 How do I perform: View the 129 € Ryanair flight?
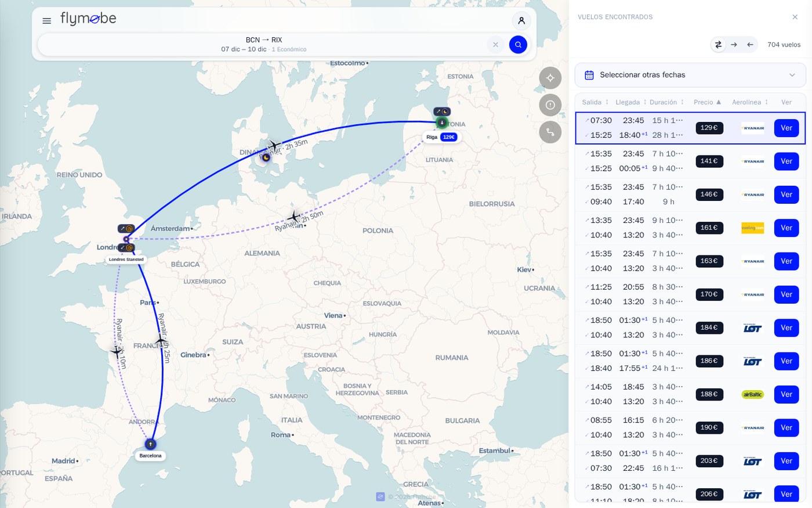click(786, 128)
